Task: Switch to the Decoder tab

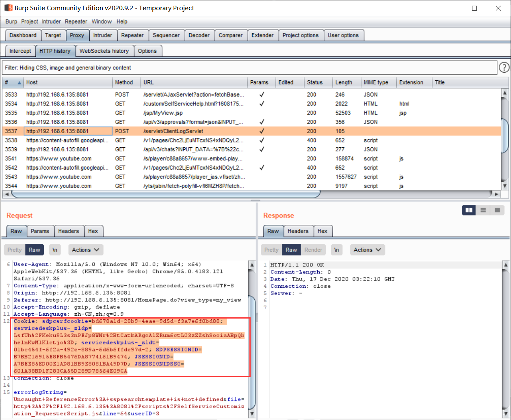Action: pos(199,35)
